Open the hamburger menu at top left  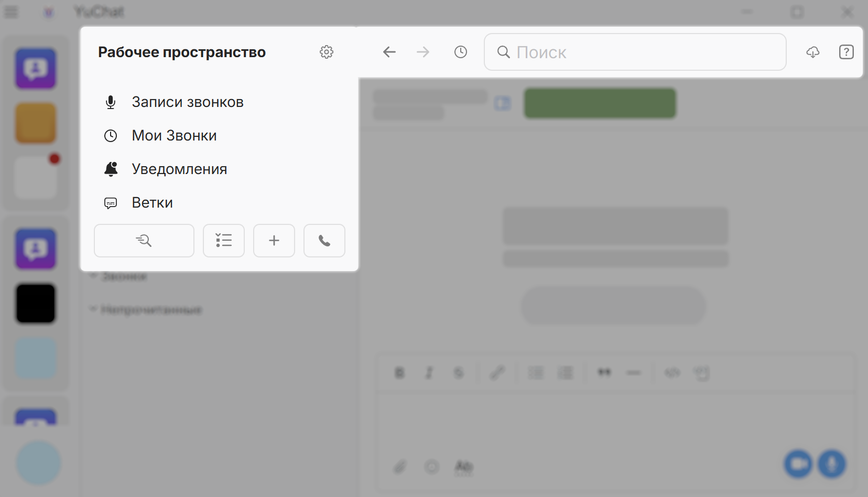click(x=10, y=12)
